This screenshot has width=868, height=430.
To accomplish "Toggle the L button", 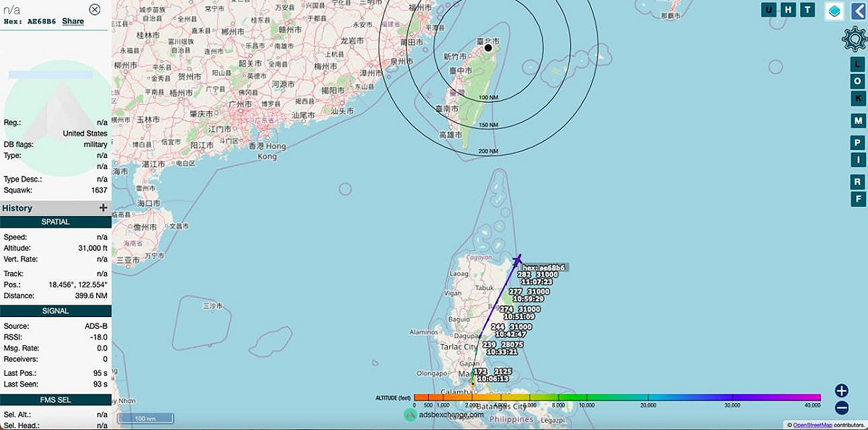I will click(858, 64).
